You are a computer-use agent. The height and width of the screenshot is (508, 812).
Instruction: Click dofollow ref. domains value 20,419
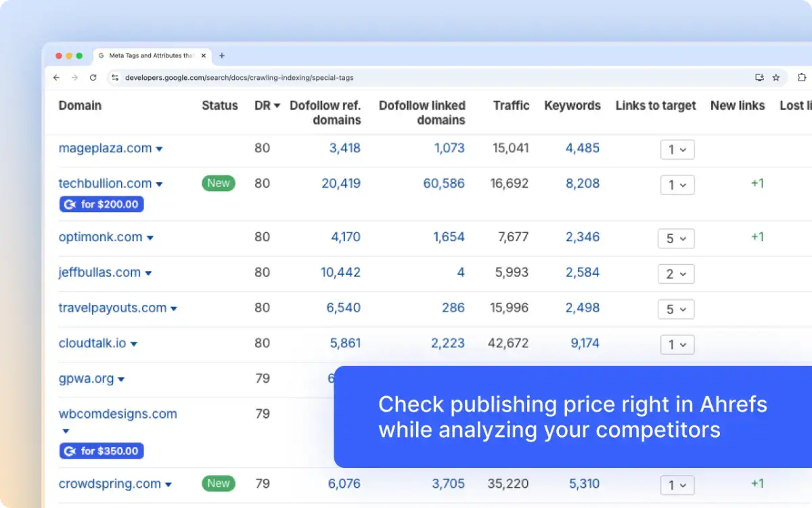(341, 184)
